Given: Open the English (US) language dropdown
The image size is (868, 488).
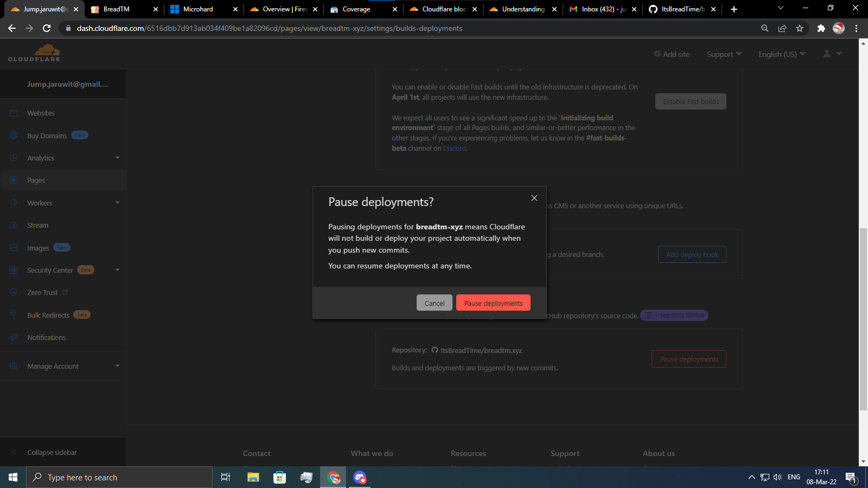Looking at the screenshot, I should click(782, 54).
